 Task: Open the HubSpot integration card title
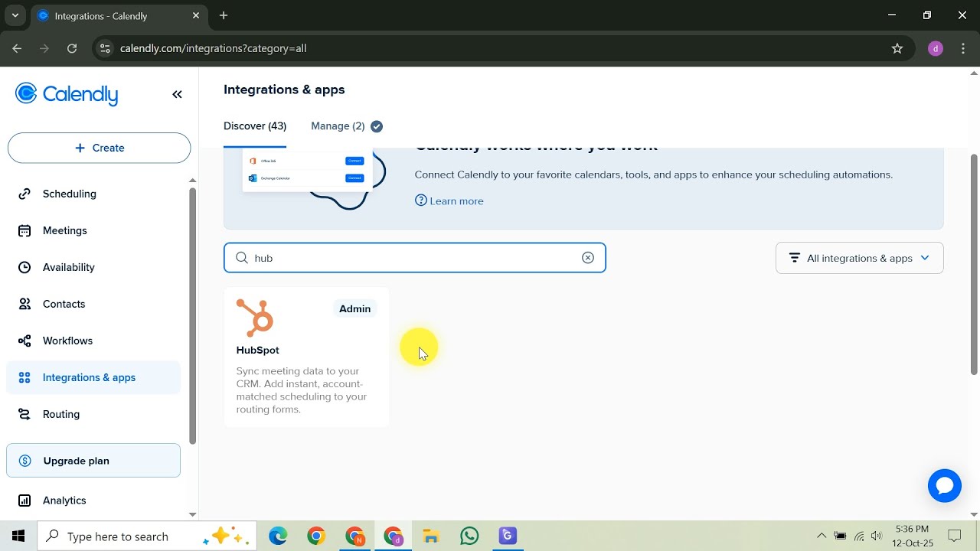[258, 350]
